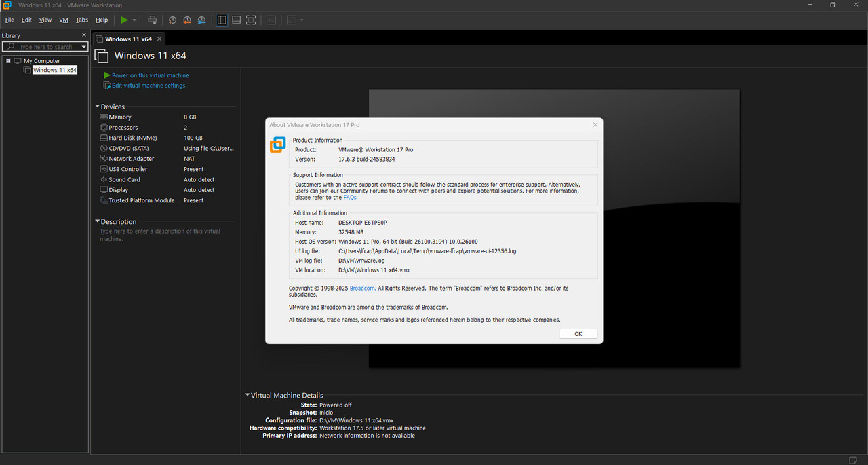Click the Display device icon
This screenshot has width=868, height=465.
click(x=104, y=190)
